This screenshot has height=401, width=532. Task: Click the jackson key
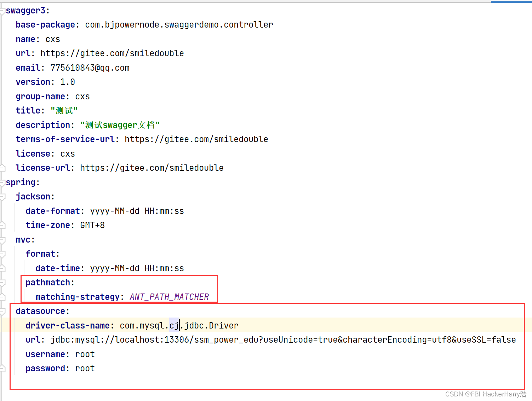pos(33,197)
